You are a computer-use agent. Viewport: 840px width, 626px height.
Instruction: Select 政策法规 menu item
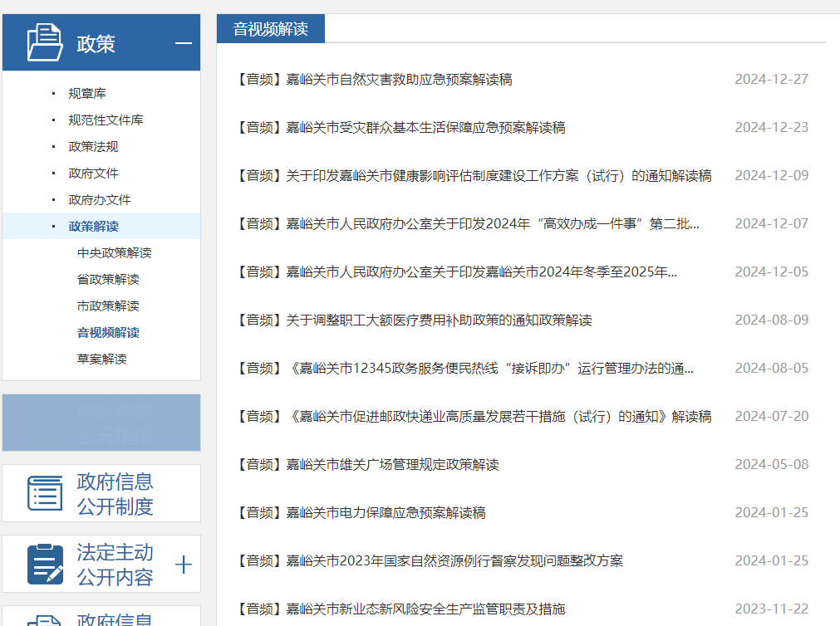(x=93, y=147)
